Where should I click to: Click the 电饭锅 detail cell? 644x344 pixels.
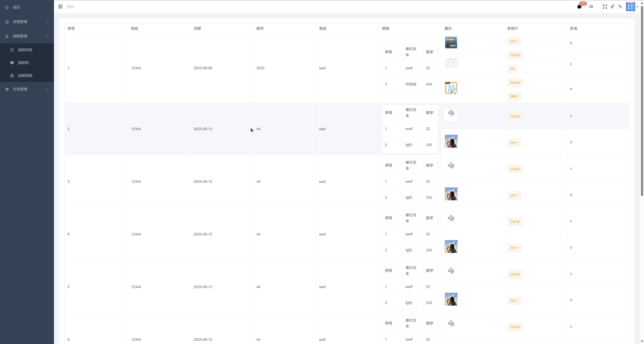(411, 84)
